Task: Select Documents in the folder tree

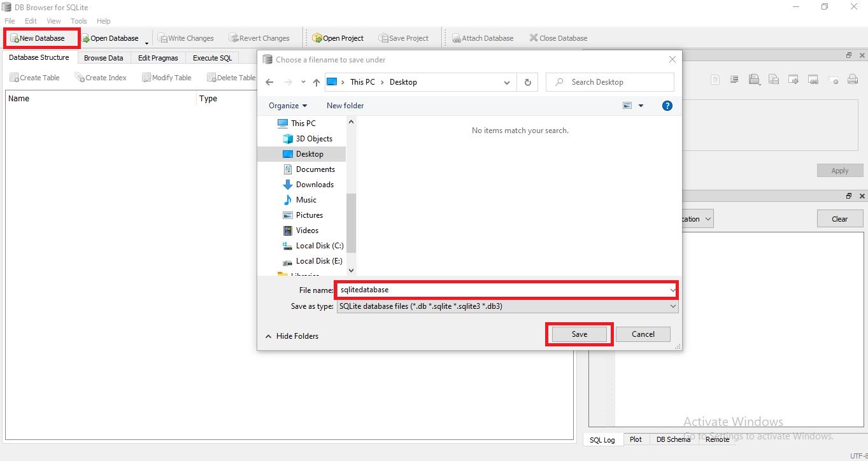Action: 315,169
